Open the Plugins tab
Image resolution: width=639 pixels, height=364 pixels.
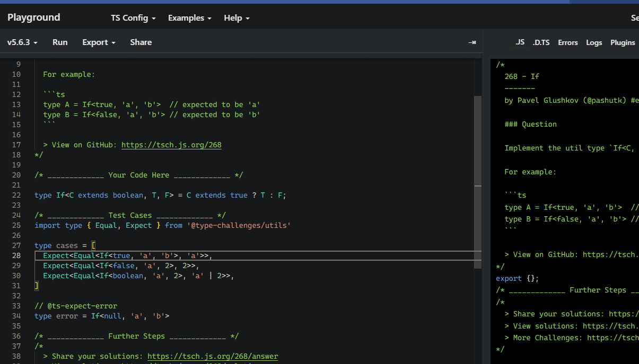click(x=623, y=42)
